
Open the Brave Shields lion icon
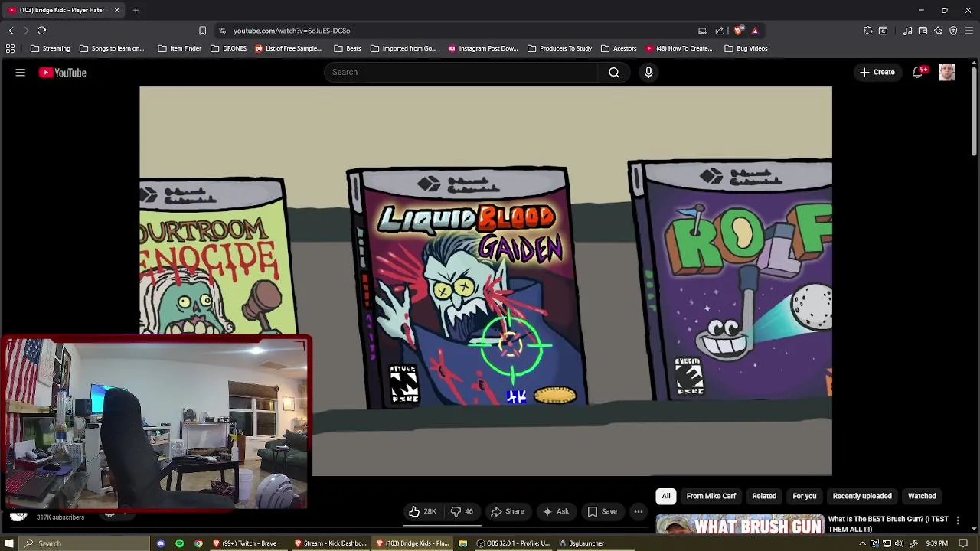click(738, 31)
